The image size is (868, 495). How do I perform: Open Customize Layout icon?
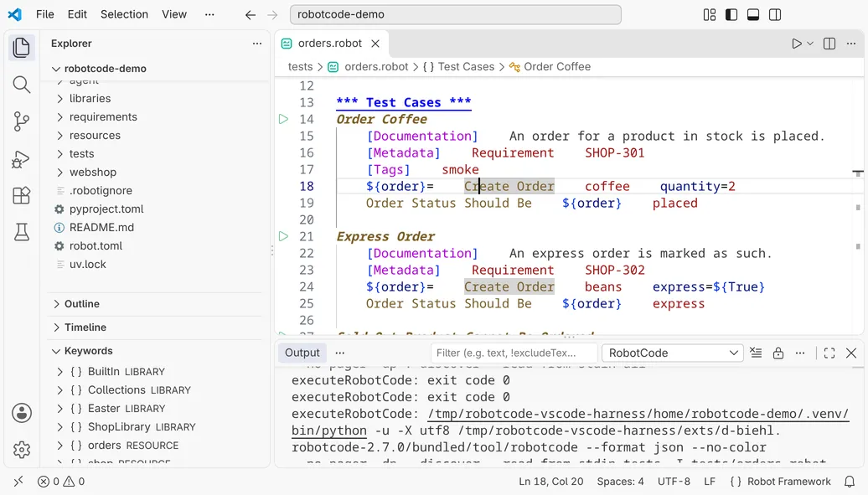[x=710, y=15]
